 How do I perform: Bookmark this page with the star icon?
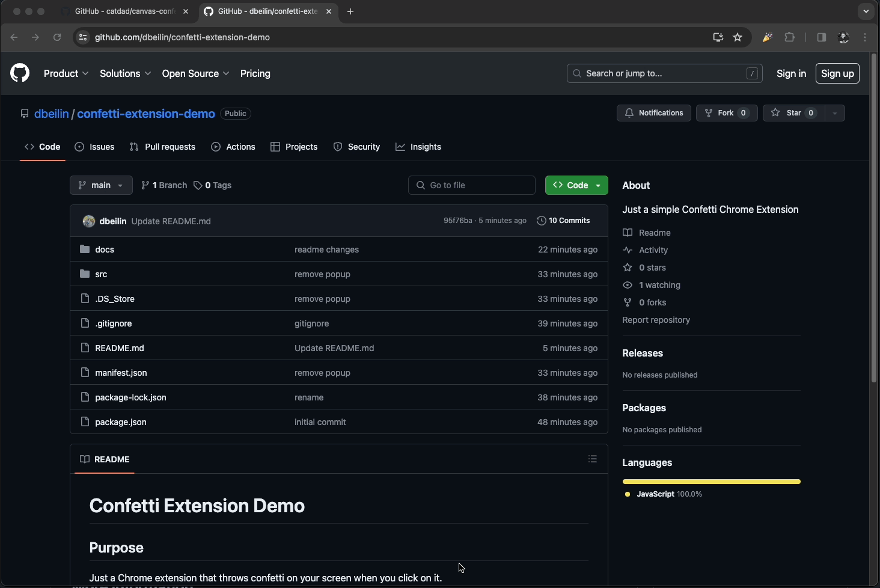pyautogui.click(x=738, y=37)
